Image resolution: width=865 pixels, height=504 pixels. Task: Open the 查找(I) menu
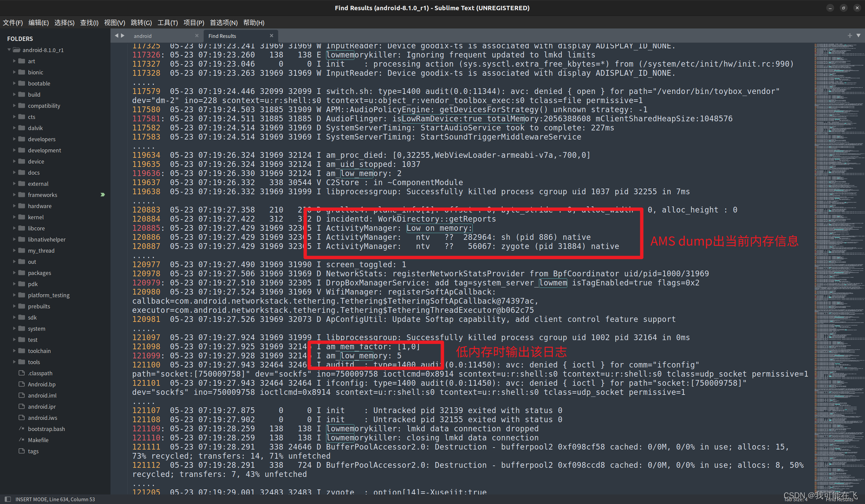(x=89, y=22)
